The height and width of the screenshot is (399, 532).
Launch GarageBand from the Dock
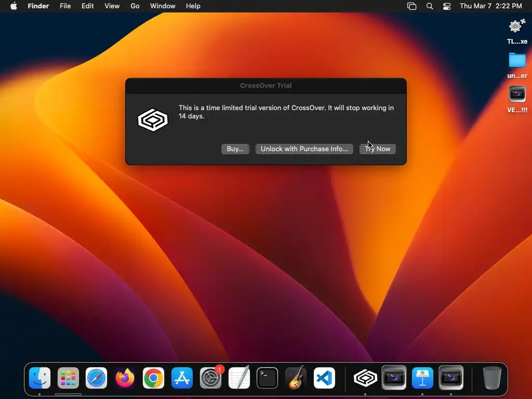[296, 378]
